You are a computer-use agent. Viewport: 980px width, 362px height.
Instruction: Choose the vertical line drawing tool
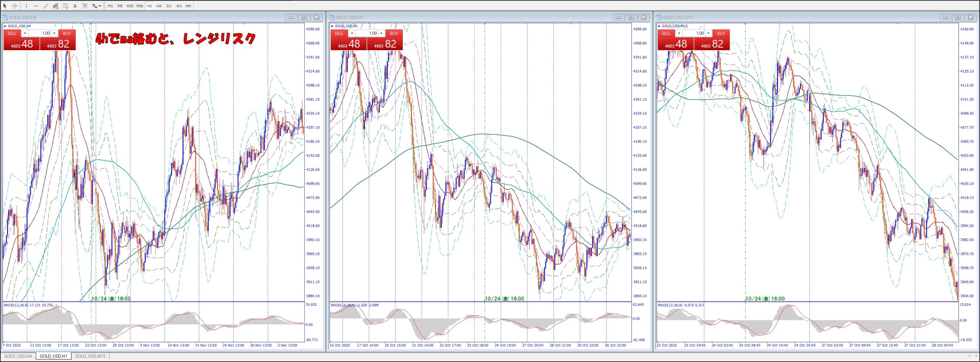pos(26,6)
